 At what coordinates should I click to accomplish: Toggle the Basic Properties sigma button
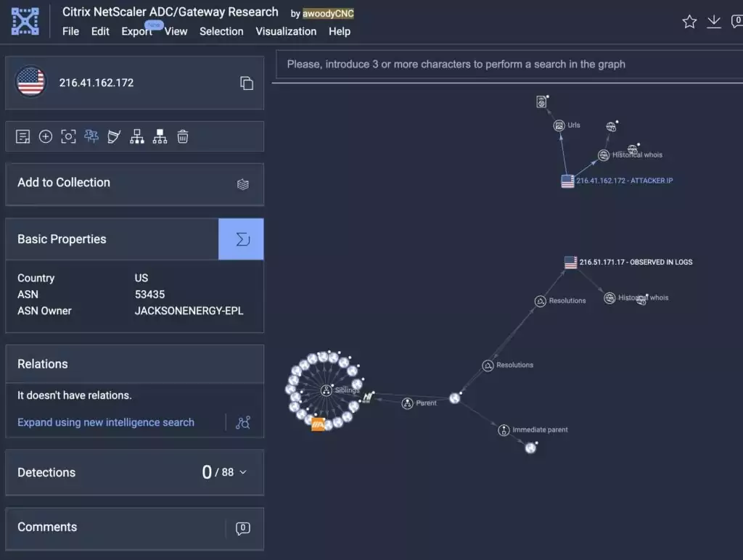(241, 239)
